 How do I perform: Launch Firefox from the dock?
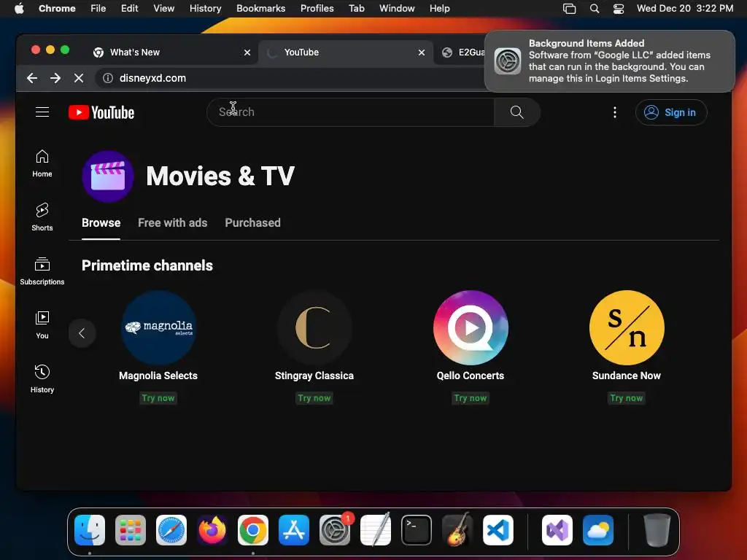pyautogui.click(x=212, y=530)
